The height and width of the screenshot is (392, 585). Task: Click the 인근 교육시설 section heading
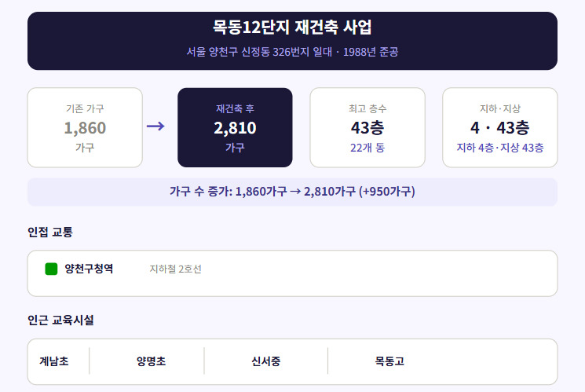point(60,321)
